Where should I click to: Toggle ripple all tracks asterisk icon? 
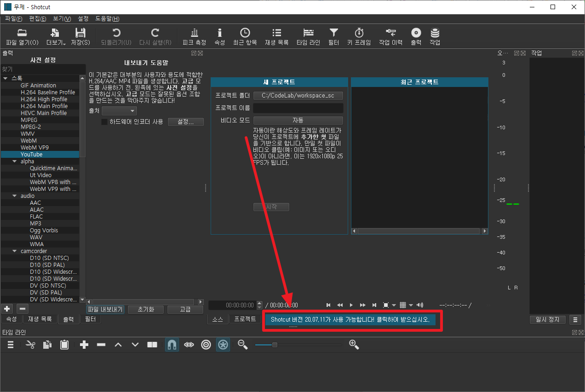[223, 344]
